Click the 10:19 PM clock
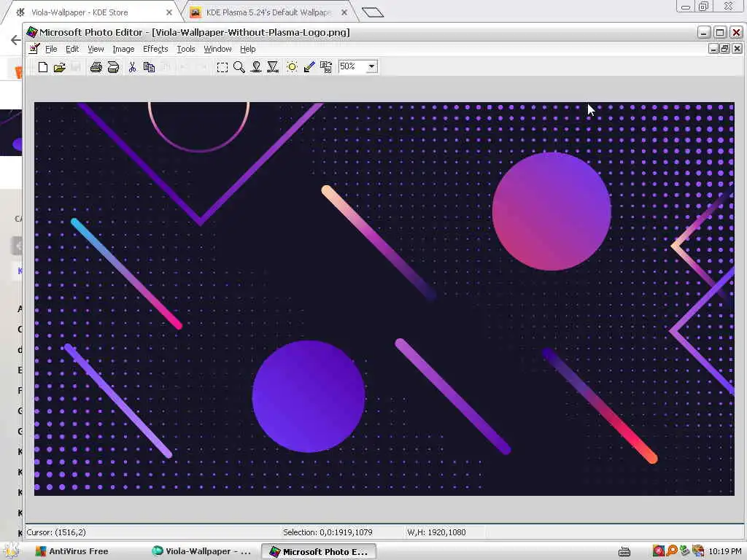 tap(725, 551)
